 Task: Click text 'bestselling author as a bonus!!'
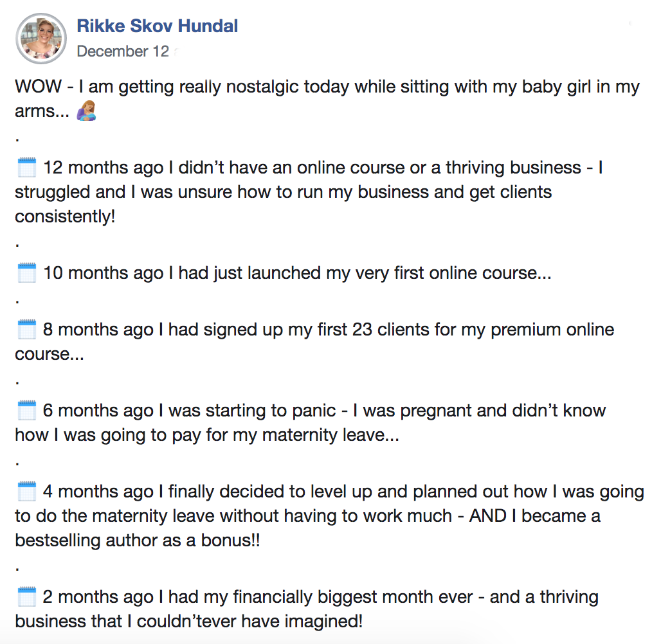click(x=138, y=541)
